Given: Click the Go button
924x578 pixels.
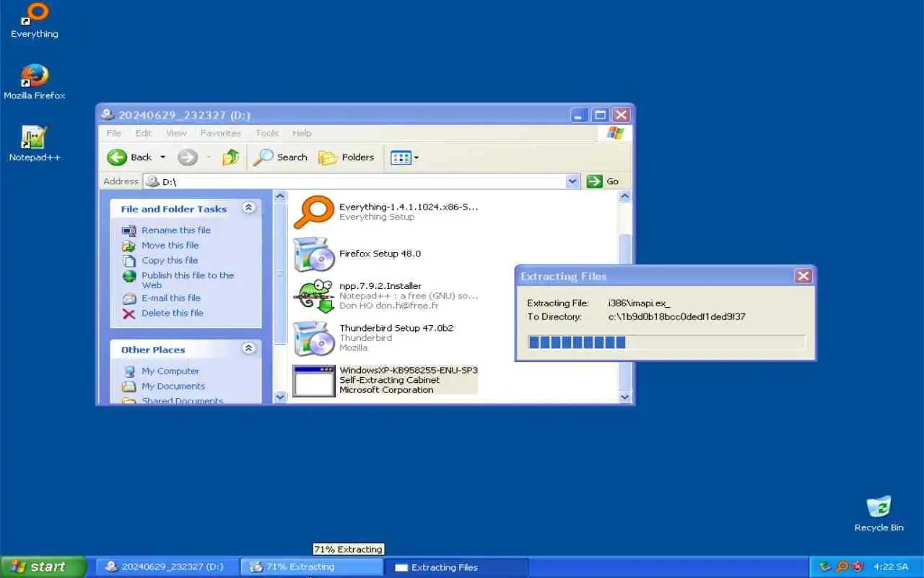Looking at the screenshot, I should (x=603, y=181).
